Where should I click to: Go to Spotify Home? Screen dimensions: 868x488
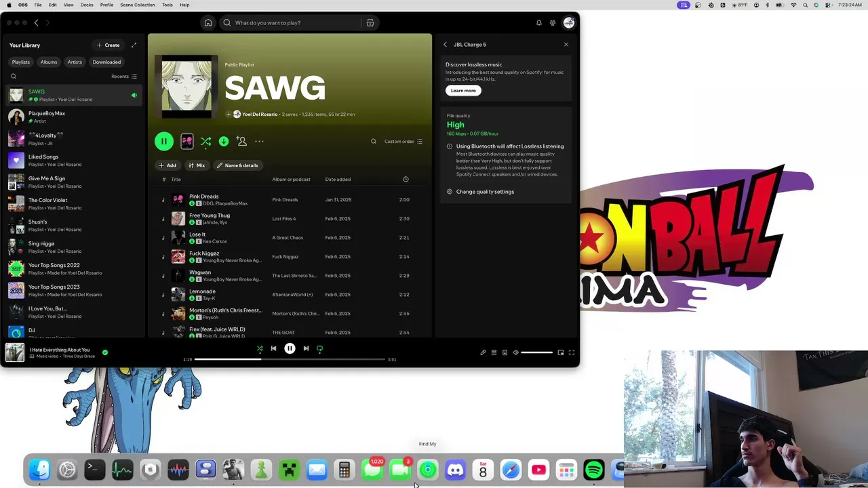[208, 22]
